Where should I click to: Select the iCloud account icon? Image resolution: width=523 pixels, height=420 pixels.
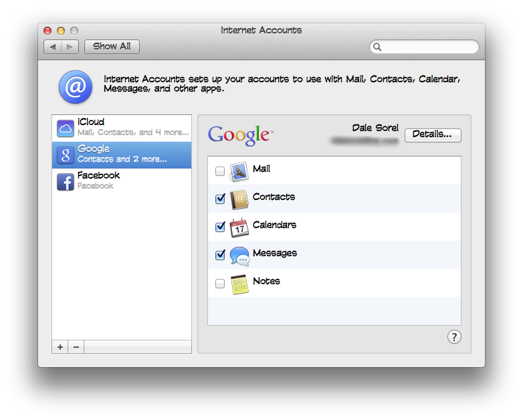click(x=66, y=128)
